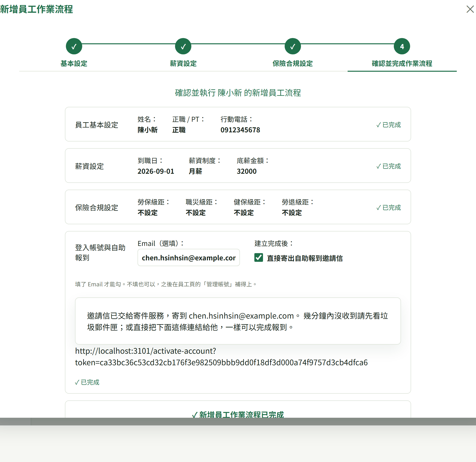This screenshot has width=476, height=462.
Task: Click the employee name 陳小新 value
Action: click(x=147, y=130)
